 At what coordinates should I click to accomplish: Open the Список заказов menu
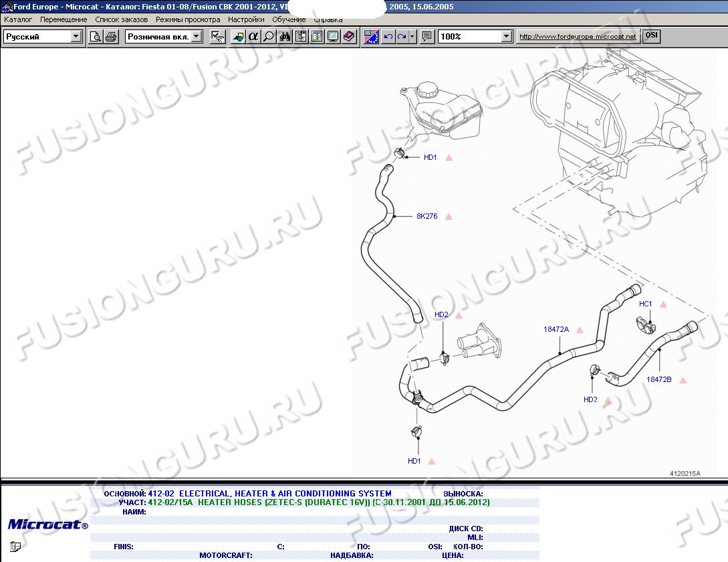coord(122,19)
